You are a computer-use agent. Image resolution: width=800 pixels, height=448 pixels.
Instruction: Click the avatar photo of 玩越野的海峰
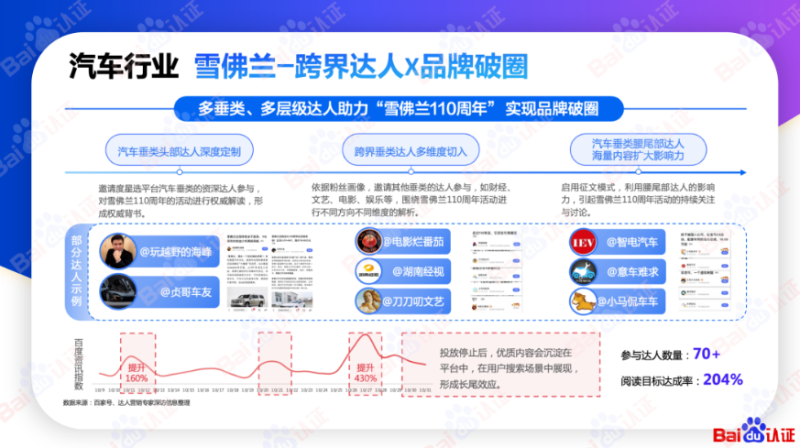118,251
